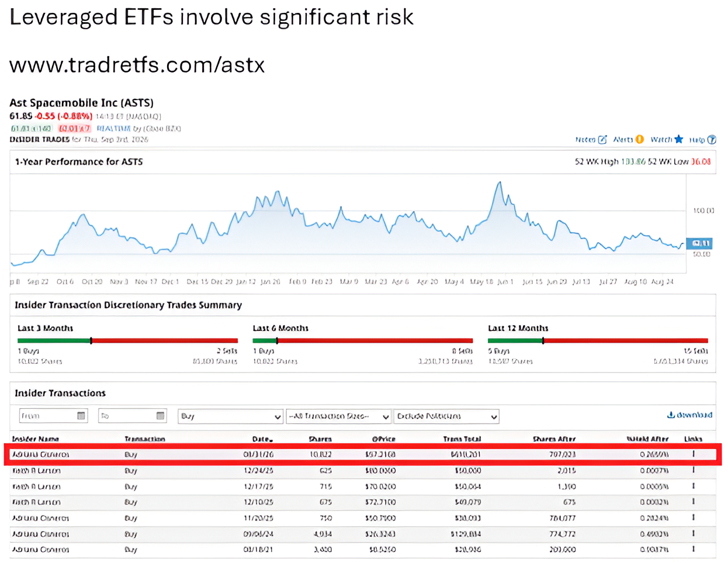Click the Buy cell in the 12/17/25 row
This screenshot has height=566, width=728.
point(131,486)
